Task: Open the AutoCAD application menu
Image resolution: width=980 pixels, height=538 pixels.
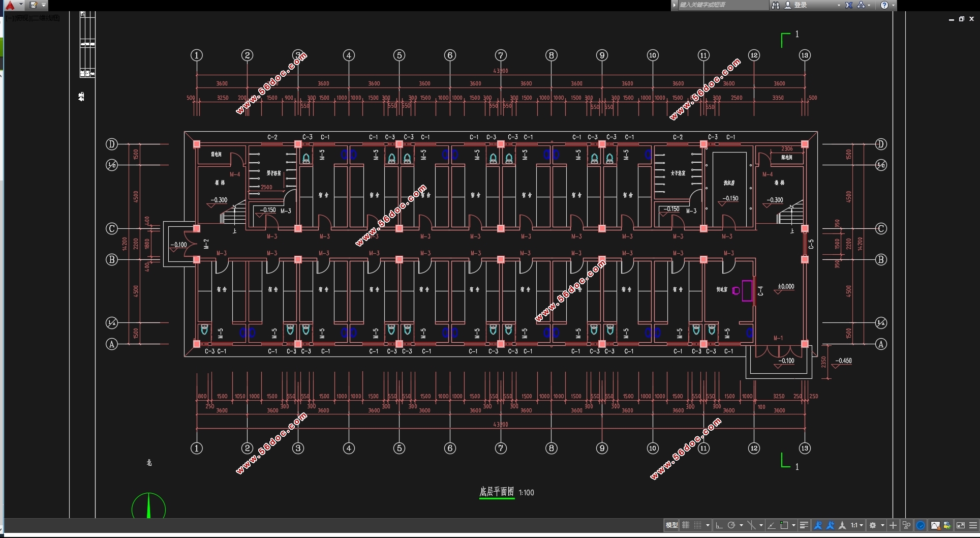Action: [x=10, y=5]
